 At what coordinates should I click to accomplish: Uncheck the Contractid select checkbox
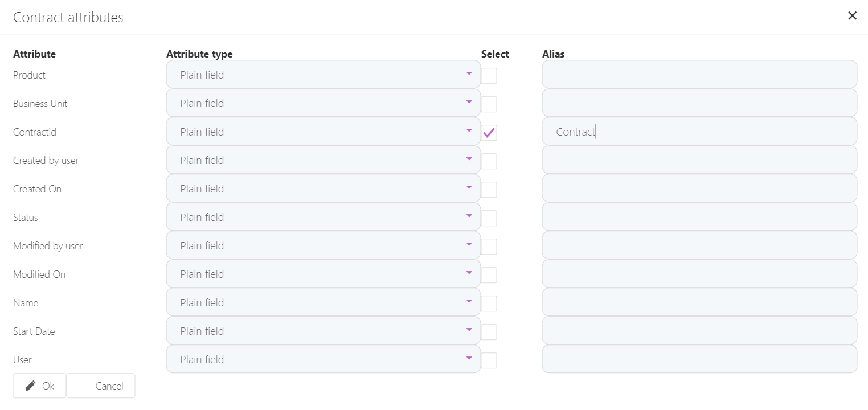click(x=489, y=132)
